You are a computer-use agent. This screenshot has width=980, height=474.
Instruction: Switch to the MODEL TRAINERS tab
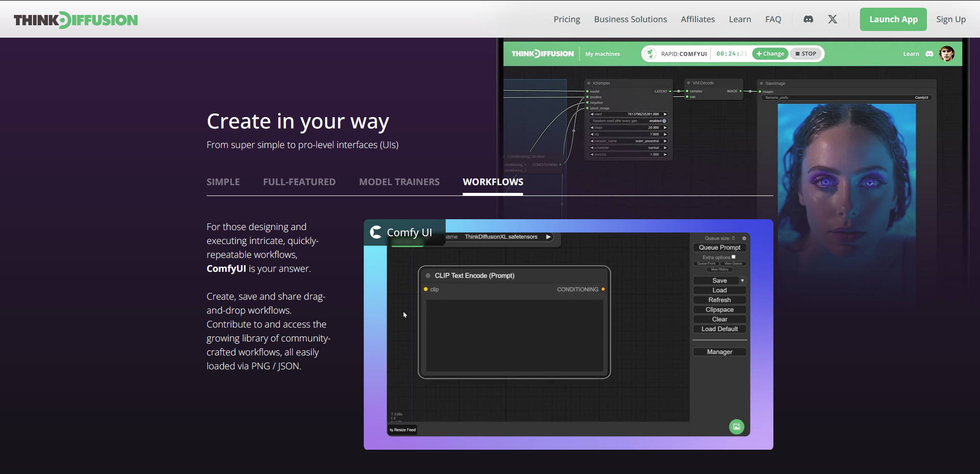(399, 182)
